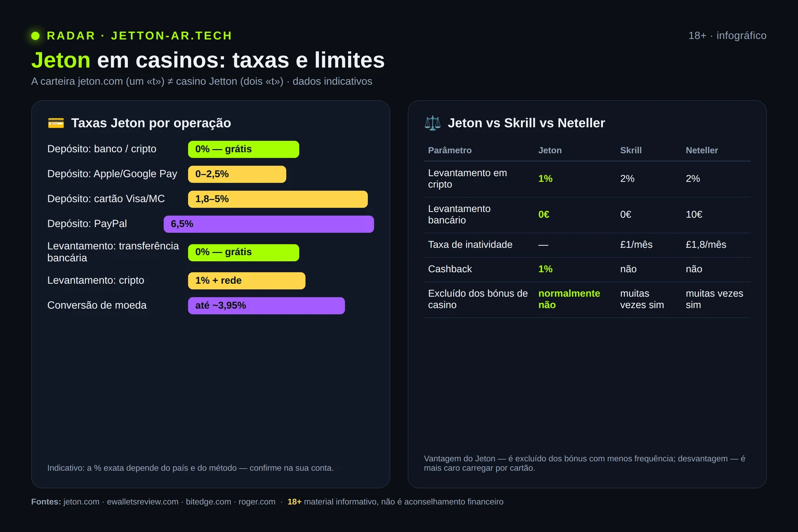
Task: Click the subtitle about carteira jeton.com
Action: pos(202,82)
